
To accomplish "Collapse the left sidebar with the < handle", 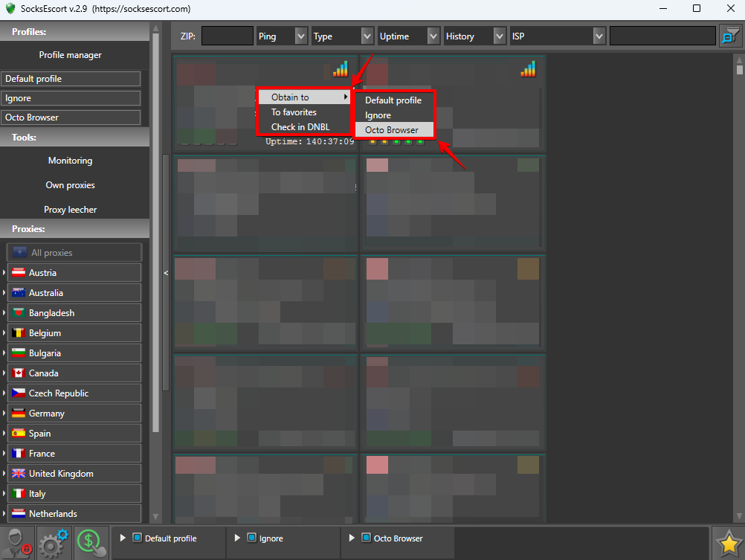I will [166, 273].
